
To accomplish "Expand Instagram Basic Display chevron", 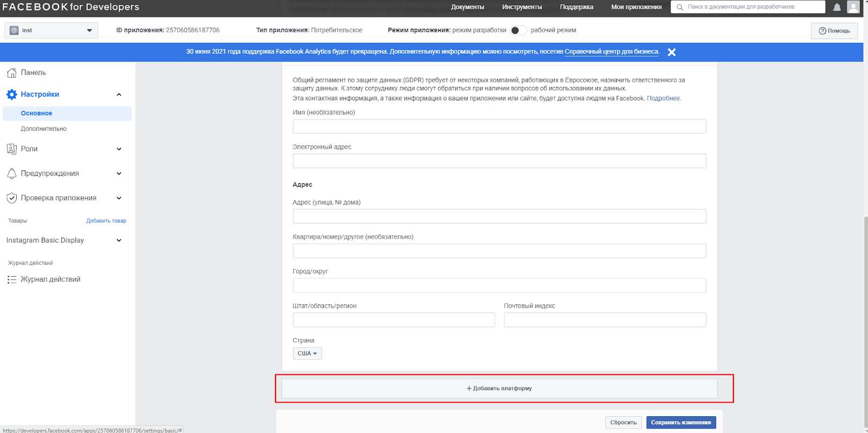I will [119, 240].
